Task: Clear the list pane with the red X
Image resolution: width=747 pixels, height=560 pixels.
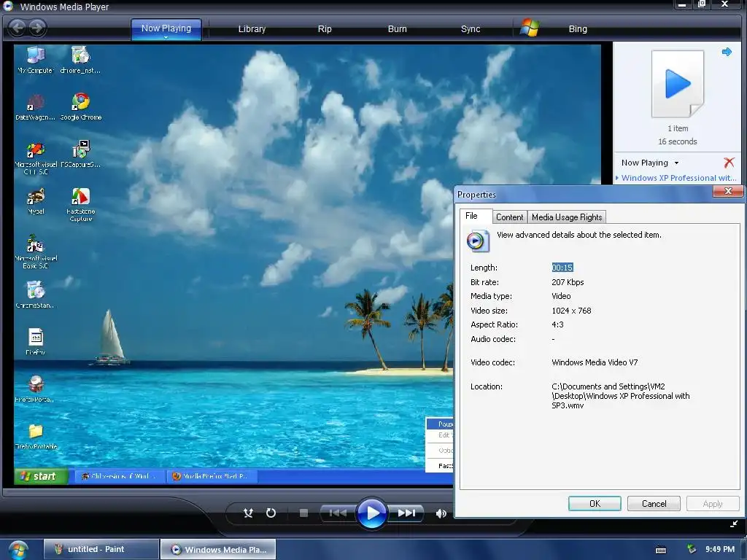Action: coord(729,163)
